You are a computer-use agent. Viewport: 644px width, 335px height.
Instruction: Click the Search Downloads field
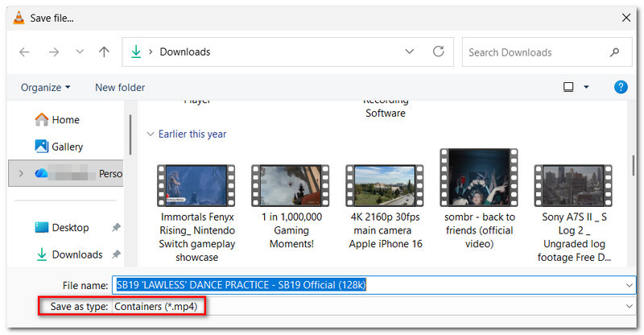[547, 52]
